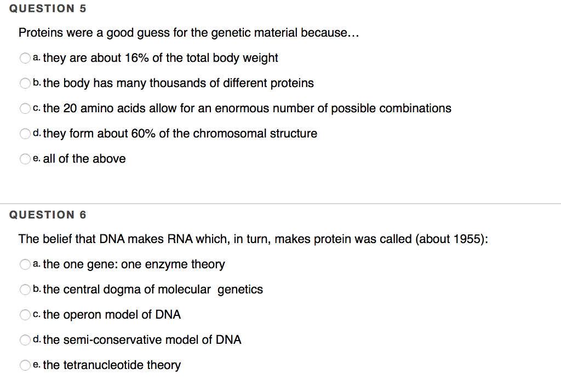Choose 'the one gene: one enzyme theory'
Screen dimensions: 561x392
25,264
